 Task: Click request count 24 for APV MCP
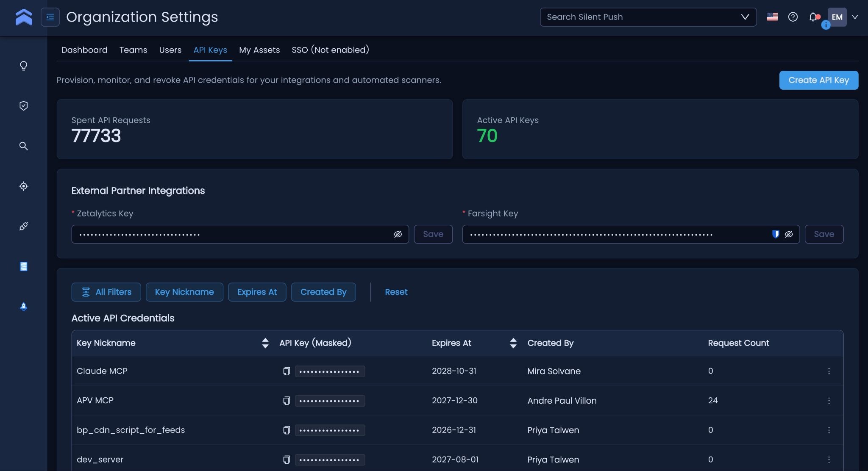point(713,400)
